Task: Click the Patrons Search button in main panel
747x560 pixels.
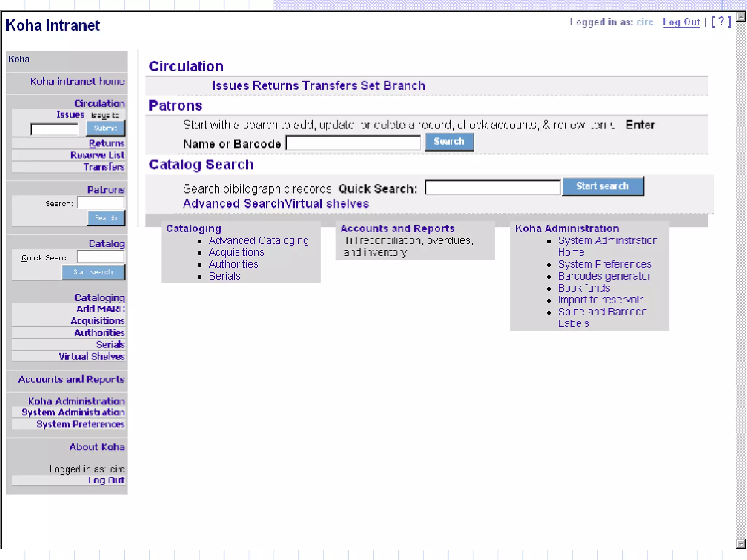Action: coord(449,142)
